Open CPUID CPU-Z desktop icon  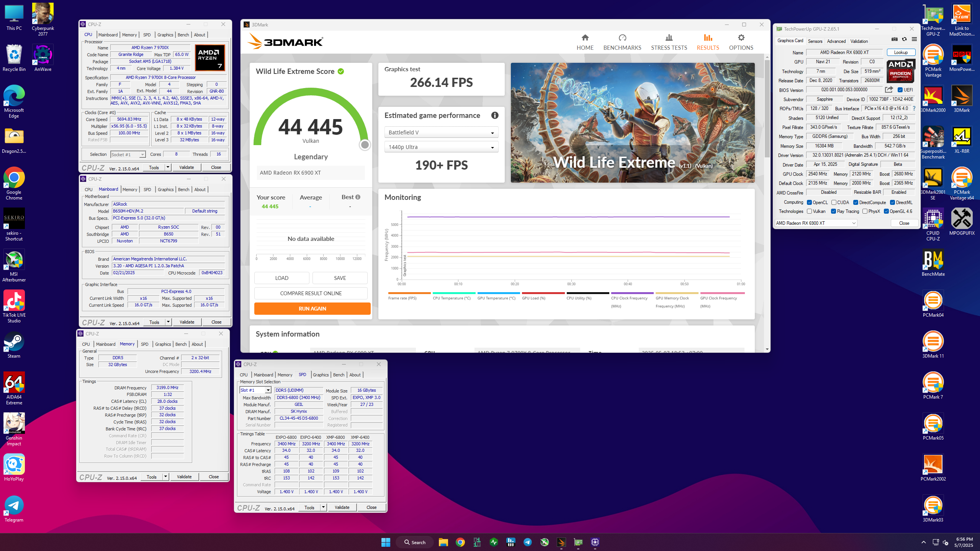[933, 225]
